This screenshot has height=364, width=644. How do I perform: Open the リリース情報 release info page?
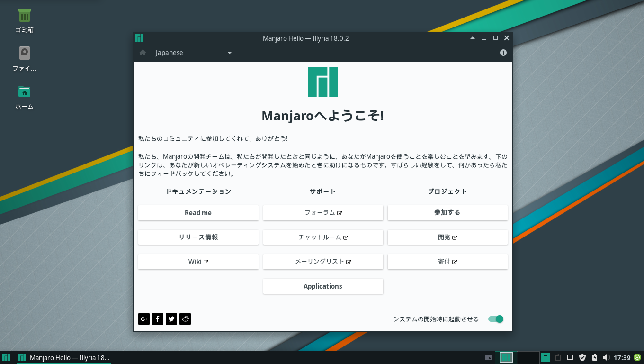(x=198, y=237)
